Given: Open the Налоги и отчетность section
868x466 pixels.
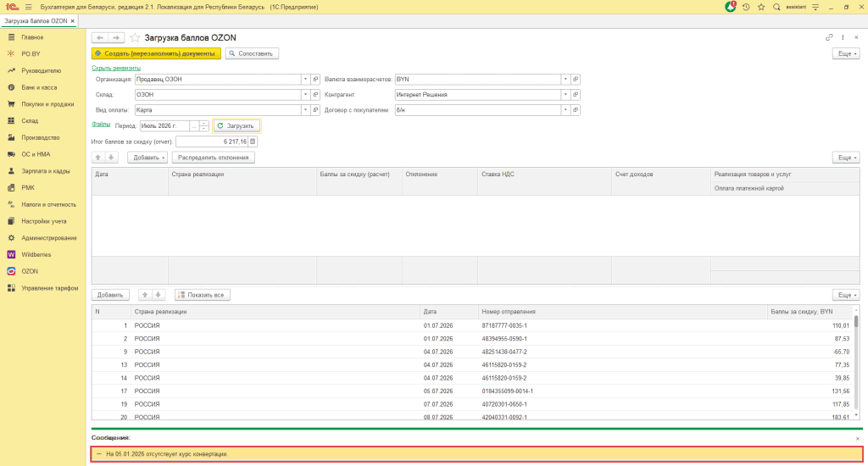Looking at the screenshot, I should (x=48, y=204).
